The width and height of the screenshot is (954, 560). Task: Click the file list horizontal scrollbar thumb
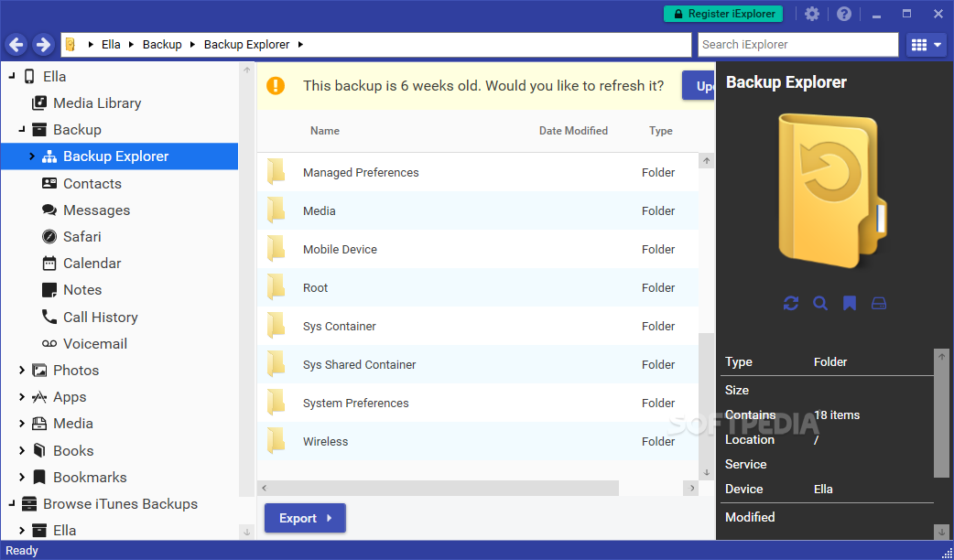coord(445,488)
